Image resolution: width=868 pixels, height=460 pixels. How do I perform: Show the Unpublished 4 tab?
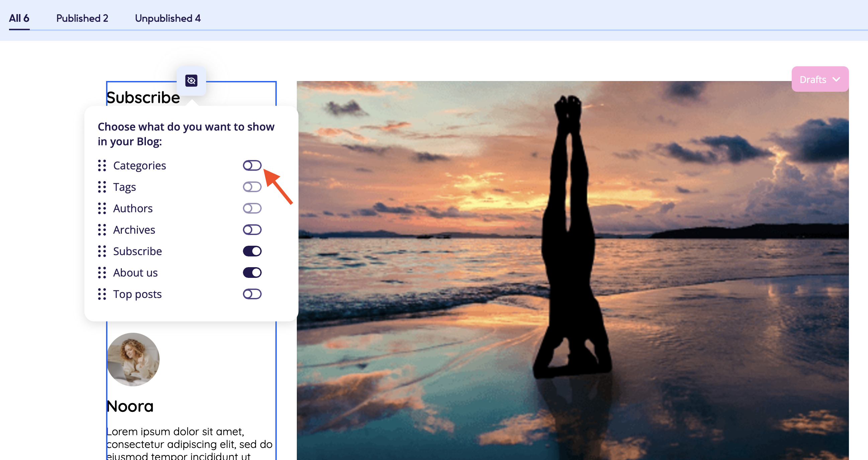click(x=168, y=18)
